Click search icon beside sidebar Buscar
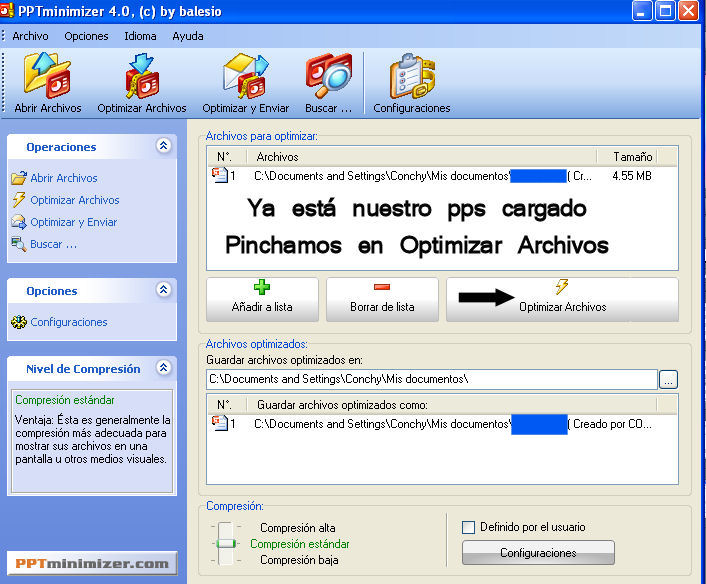 point(19,244)
